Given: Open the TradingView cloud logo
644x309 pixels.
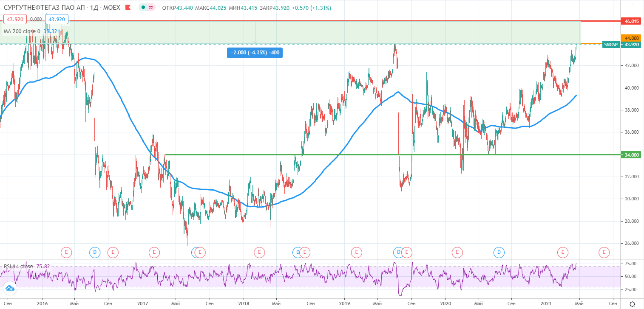Looking at the screenshot, I should point(9,289).
